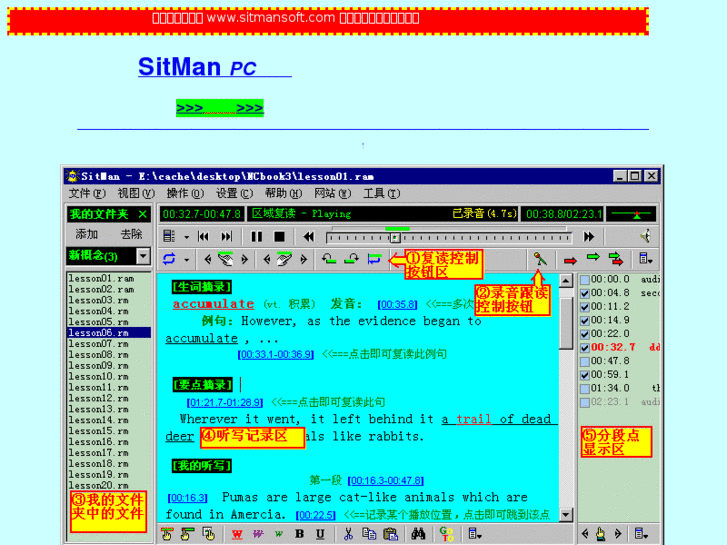The height and width of the screenshot is (545, 727).
Task: Click the rewind double-arrow icon
Action: tap(308, 237)
